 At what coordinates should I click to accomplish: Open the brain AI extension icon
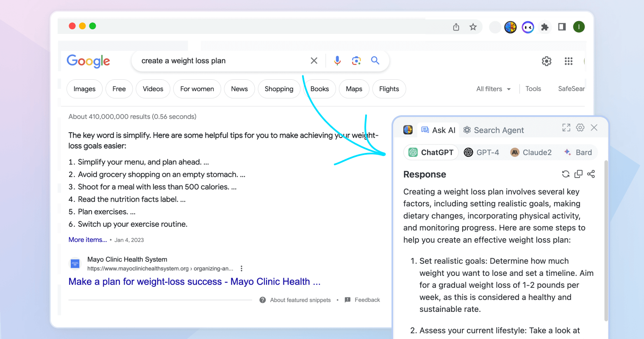click(511, 27)
